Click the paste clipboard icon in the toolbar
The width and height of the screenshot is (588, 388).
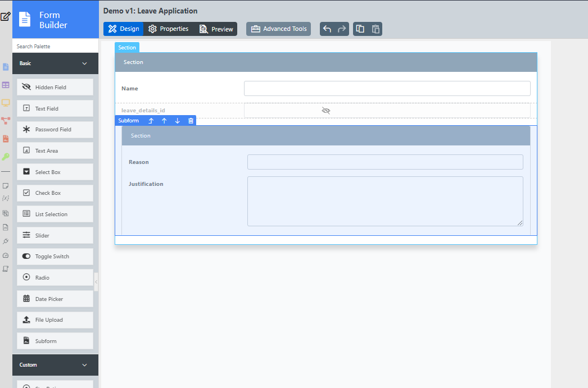376,29
